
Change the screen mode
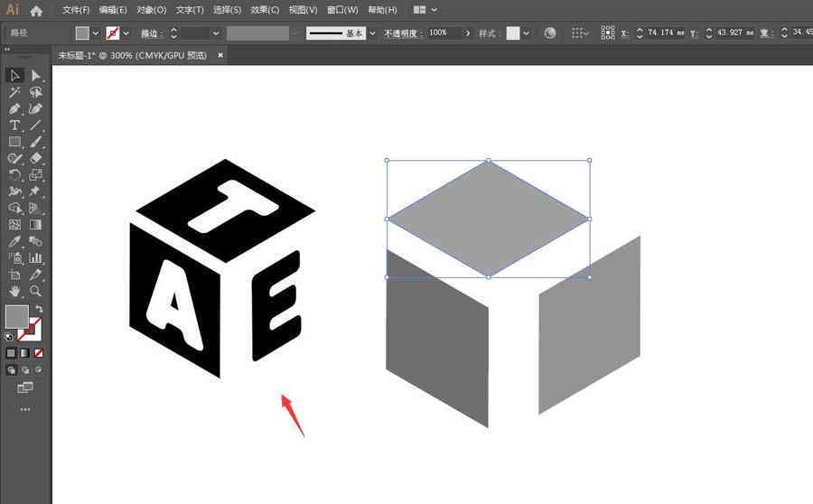(25, 387)
